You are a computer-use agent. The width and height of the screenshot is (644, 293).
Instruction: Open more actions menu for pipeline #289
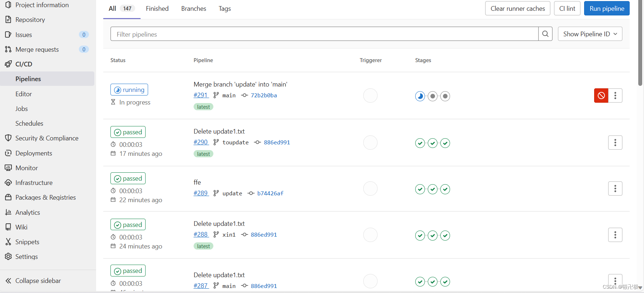pos(615,189)
